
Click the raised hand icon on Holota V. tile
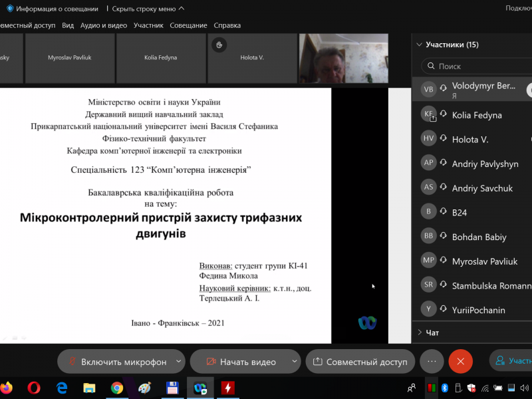coord(218,45)
